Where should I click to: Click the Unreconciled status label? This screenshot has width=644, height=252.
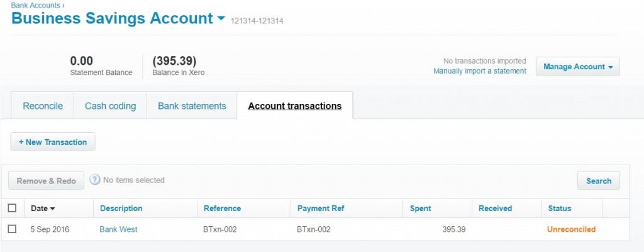571,229
